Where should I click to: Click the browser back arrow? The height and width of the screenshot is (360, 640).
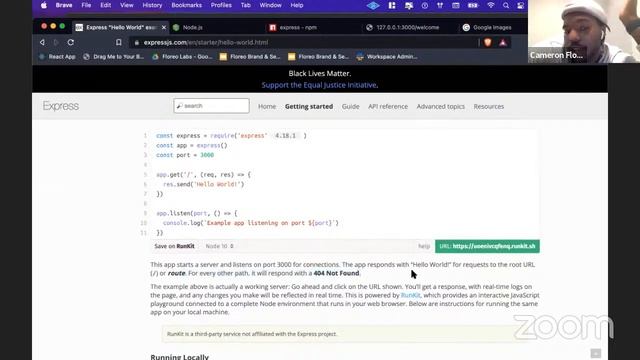point(42,42)
